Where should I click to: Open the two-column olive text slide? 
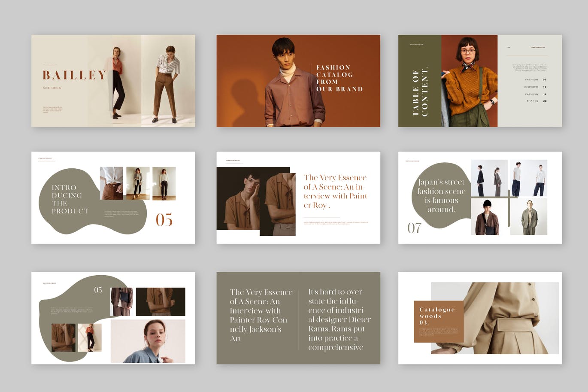tap(298, 318)
